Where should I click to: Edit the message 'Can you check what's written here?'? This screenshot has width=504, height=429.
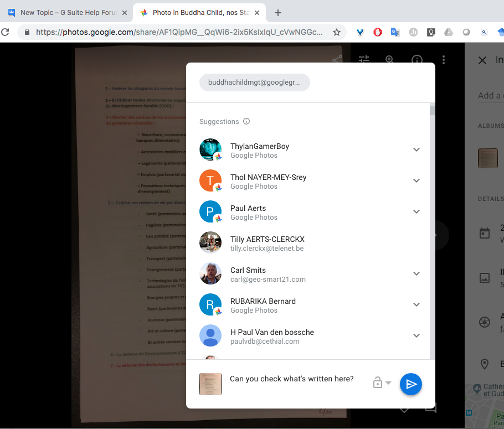[291, 379]
